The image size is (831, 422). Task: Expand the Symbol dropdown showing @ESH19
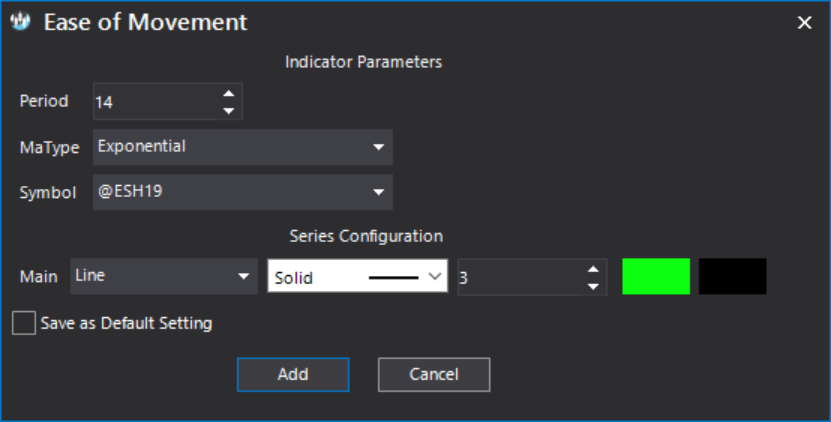click(x=243, y=192)
